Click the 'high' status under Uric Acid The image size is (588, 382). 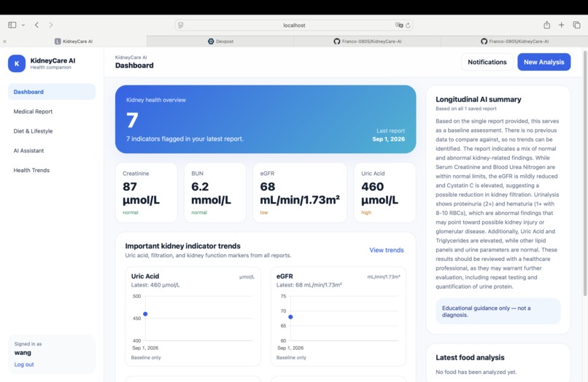366,213
